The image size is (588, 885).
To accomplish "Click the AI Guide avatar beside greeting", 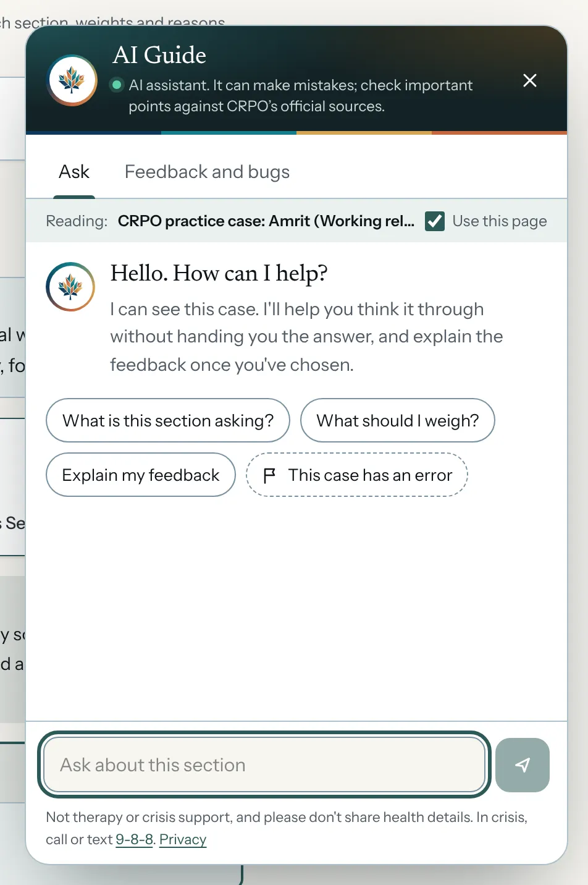I will tap(70, 287).
